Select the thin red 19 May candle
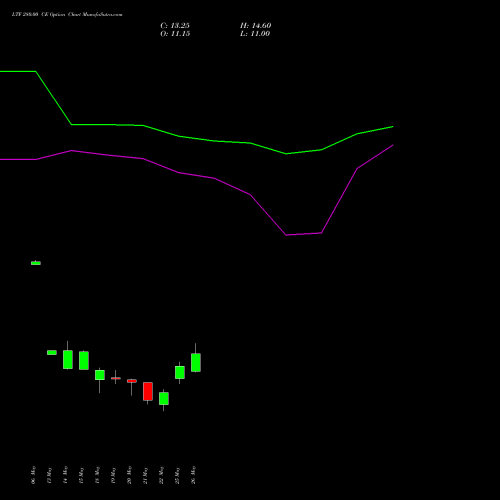 click(x=116, y=378)
